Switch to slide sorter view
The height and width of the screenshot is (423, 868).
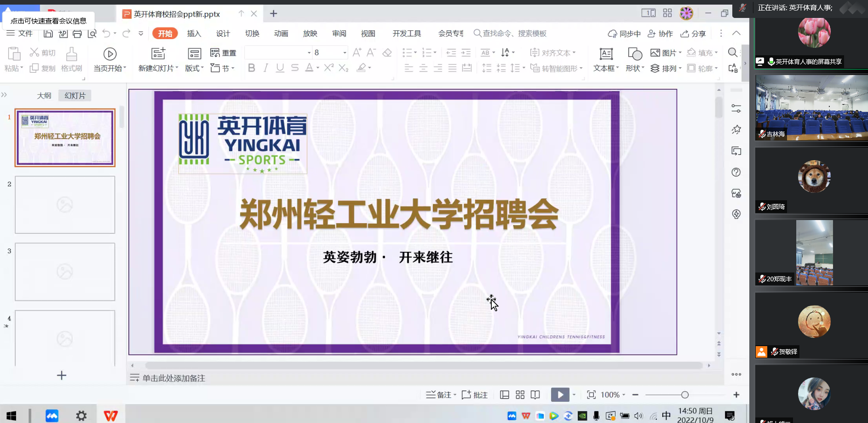point(520,395)
